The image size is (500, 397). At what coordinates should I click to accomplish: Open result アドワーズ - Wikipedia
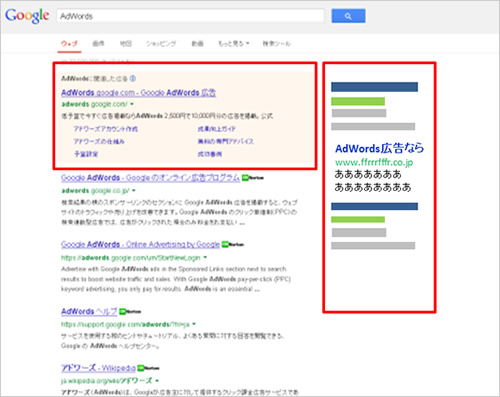point(98,368)
